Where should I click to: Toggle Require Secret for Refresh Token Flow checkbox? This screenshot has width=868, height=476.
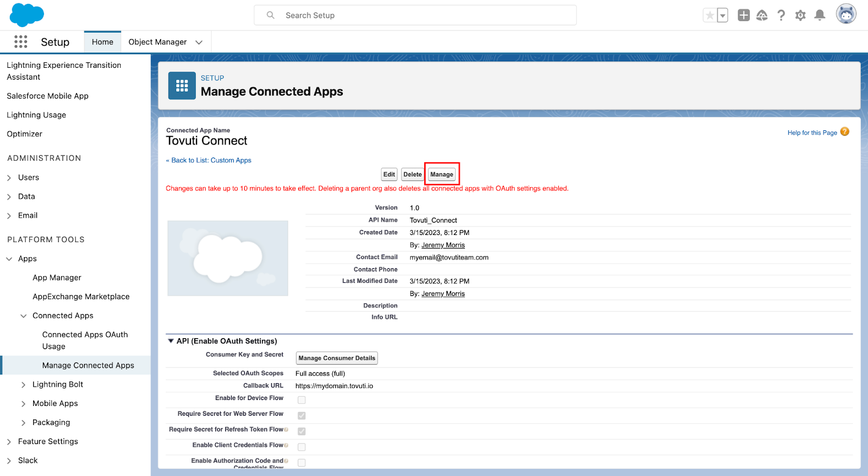(x=302, y=431)
